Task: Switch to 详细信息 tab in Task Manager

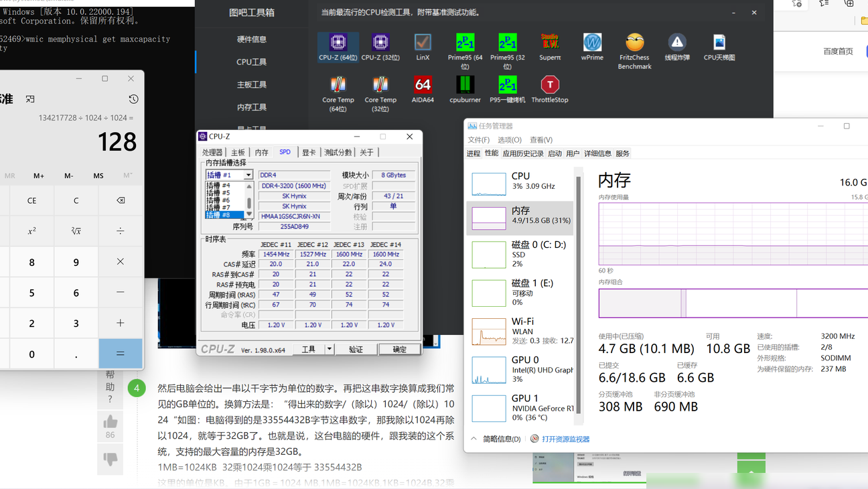Action: pyautogui.click(x=597, y=153)
